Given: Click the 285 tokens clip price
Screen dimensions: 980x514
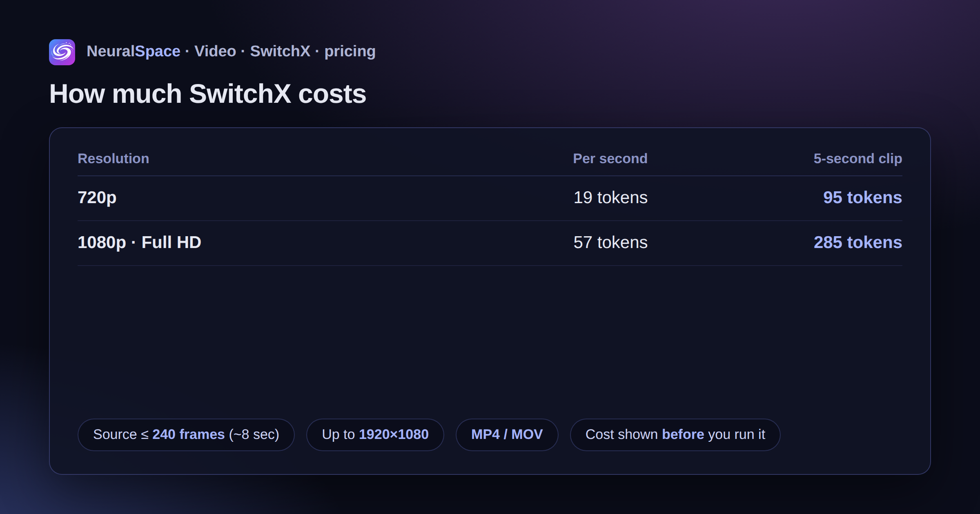Looking at the screenshot, I should tap(857, 243).
